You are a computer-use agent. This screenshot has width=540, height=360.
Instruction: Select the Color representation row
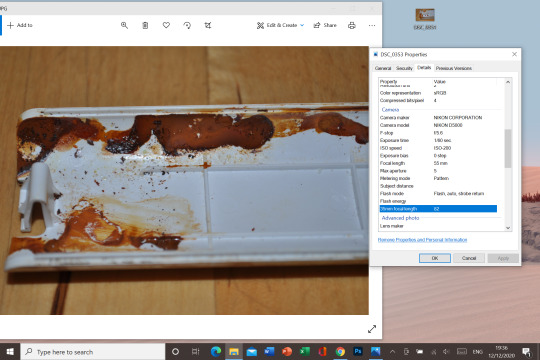(x=438, y=93)
